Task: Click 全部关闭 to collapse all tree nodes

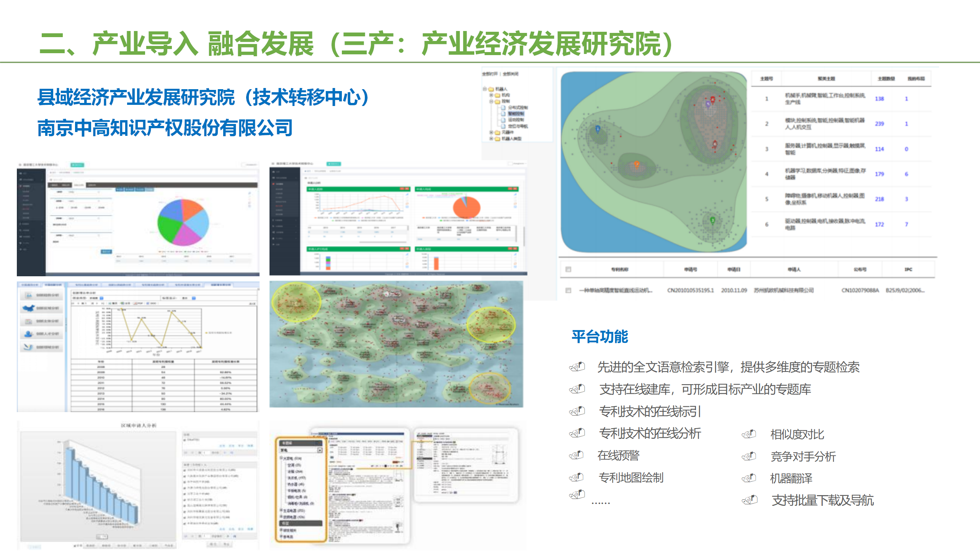Action: 510,73
